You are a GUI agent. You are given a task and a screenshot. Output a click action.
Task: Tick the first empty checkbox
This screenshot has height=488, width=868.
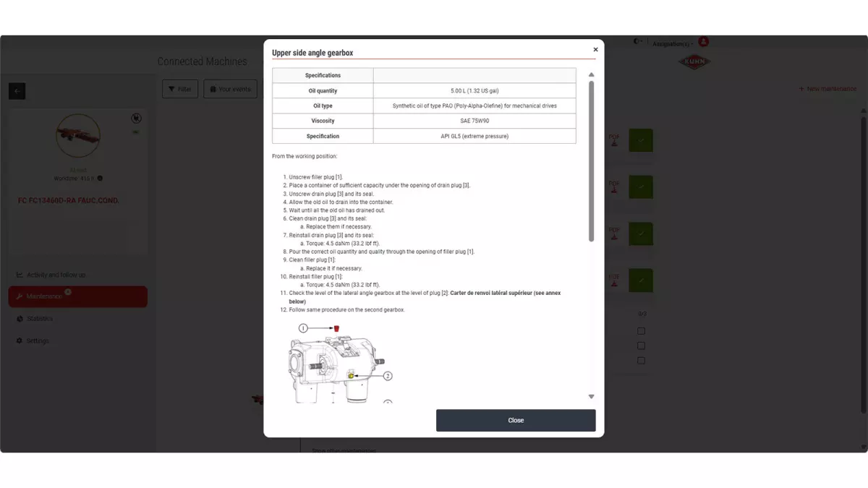click(641, 331)
